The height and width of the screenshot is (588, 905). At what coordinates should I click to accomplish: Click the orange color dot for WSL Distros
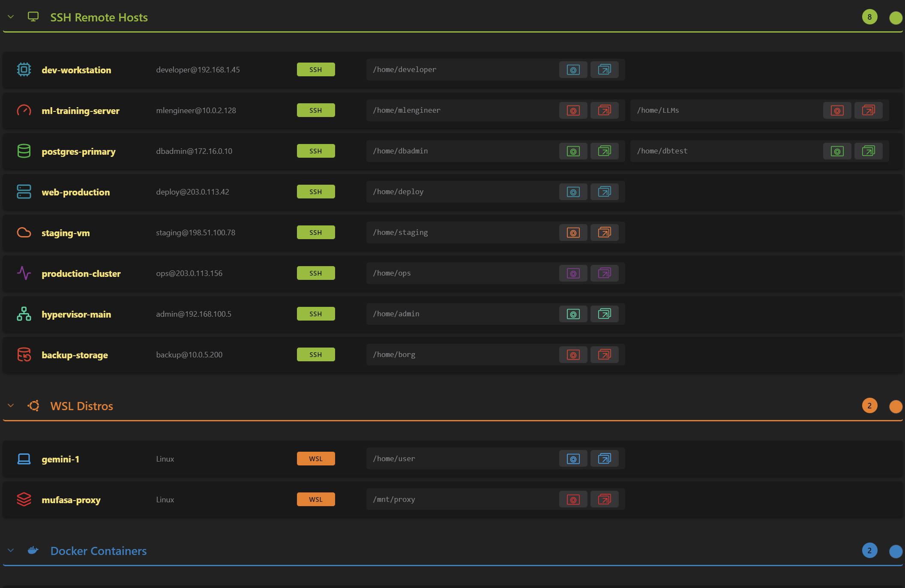[896, 406]
